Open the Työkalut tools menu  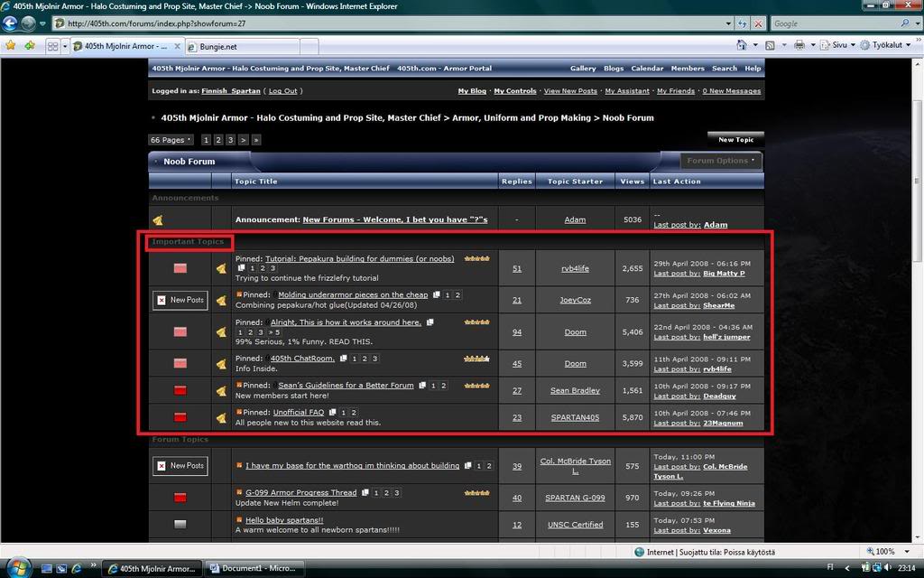pos(885,45)
